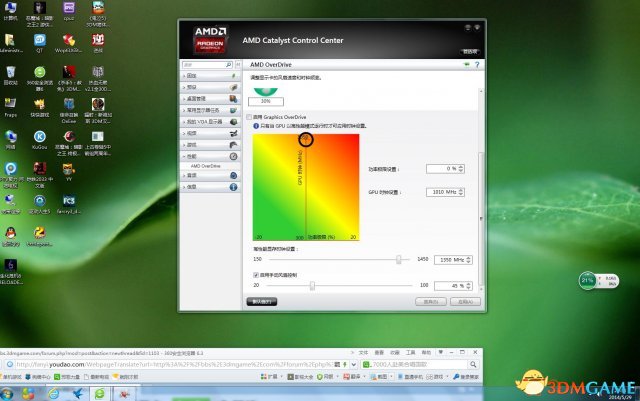Click the search magnifier in Catalyst sidebar
The width and height of the screenshot is (640, 401).
(229, 65)
